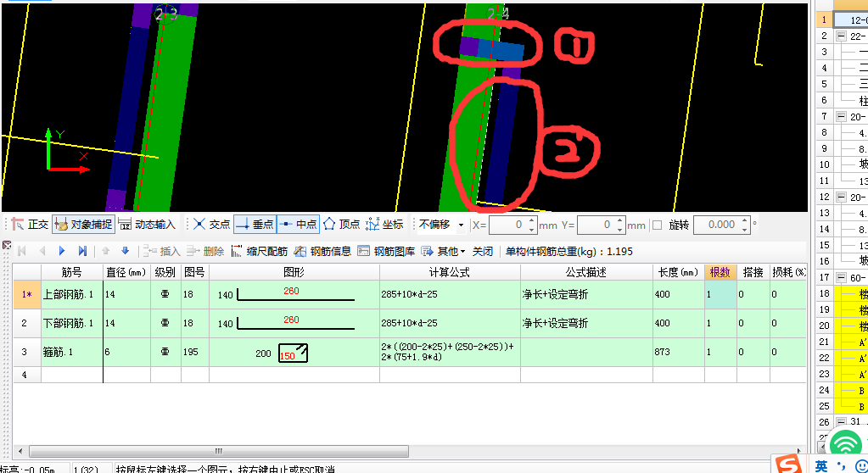Open 缩尺配筋 scaled reinforcement tool
Viewport: 868px width, 473px height.
[259, 251]
